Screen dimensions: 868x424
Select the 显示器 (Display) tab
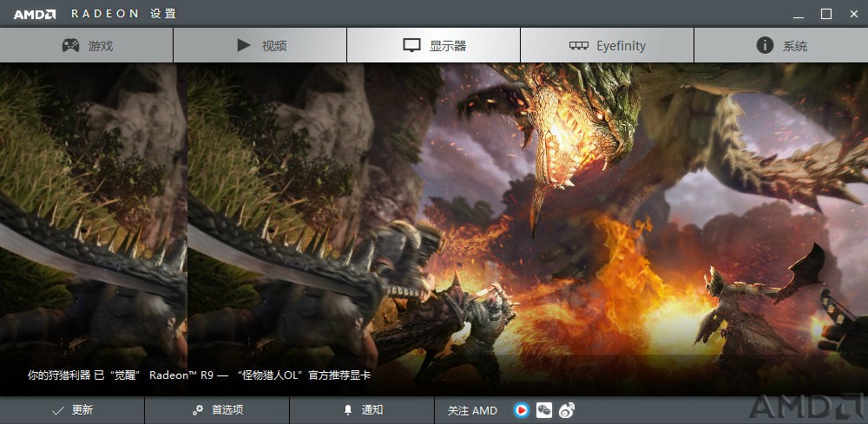pyautogui.click(x=433, y=45)
